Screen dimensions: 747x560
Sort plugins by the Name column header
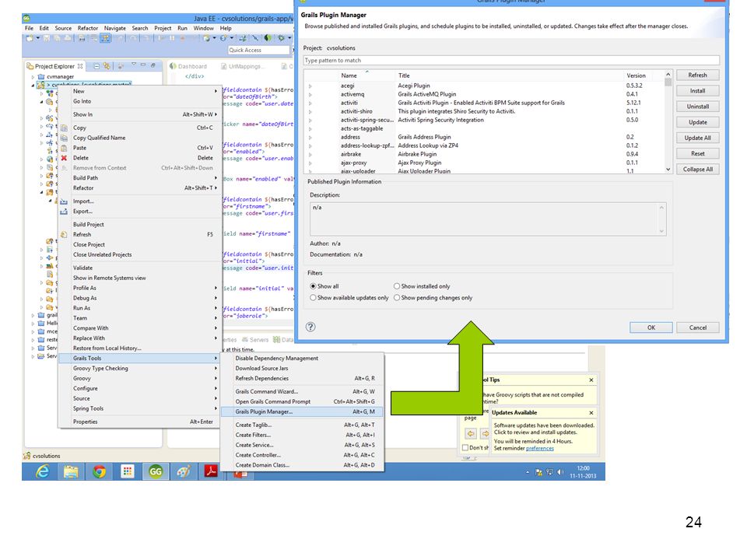(349, 75)
